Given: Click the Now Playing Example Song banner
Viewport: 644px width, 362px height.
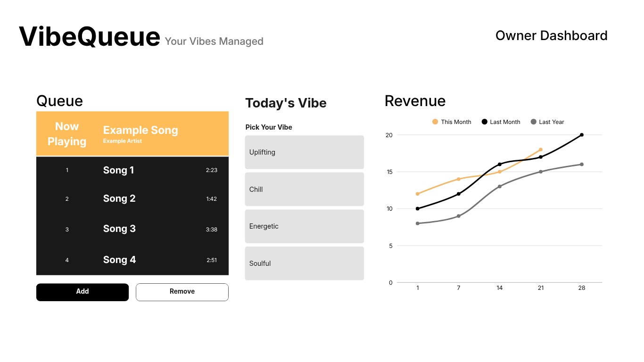Looking at the screenshot, I should tap(132, 133).
